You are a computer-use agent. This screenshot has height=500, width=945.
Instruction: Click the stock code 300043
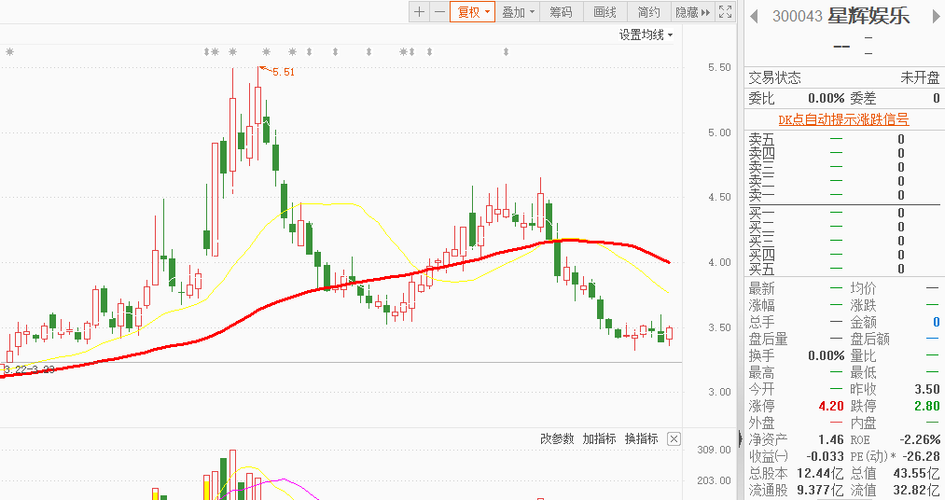pos(797,16)
